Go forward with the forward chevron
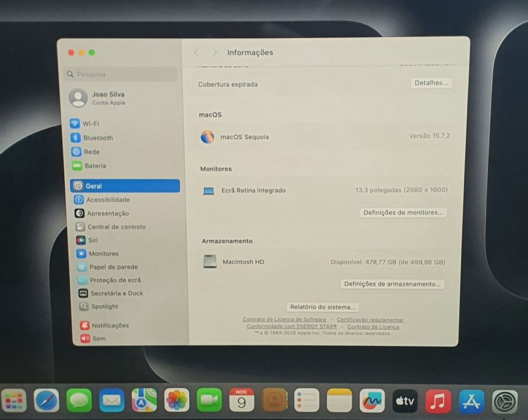This screenshot has width=528, height=420. pos(214,52)
